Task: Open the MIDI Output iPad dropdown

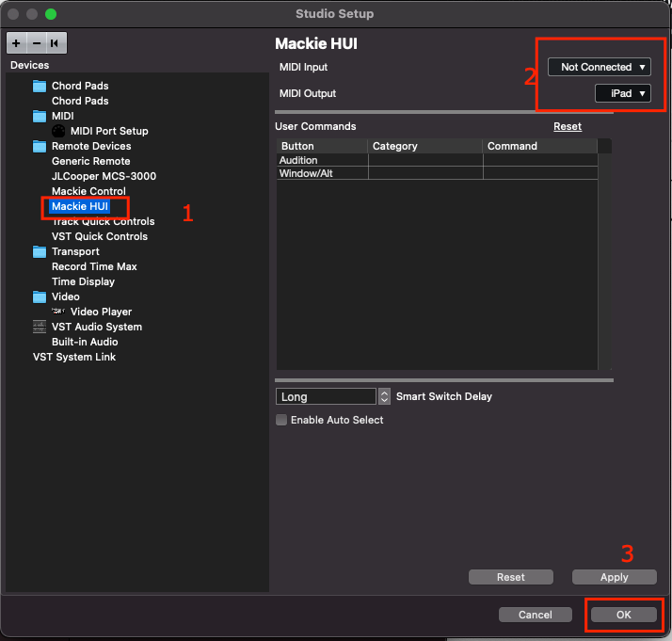Action: [x=622, y=93]
